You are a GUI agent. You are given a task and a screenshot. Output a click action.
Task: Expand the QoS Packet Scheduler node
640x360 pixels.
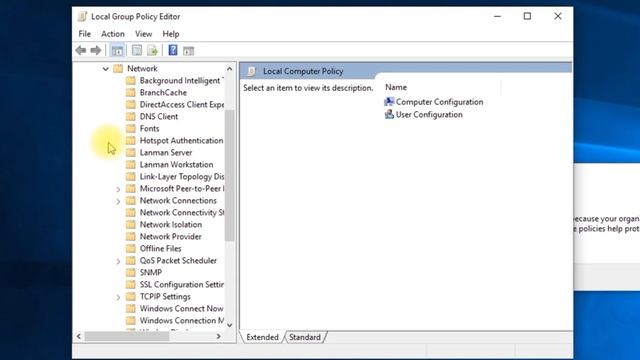point(118,261)
